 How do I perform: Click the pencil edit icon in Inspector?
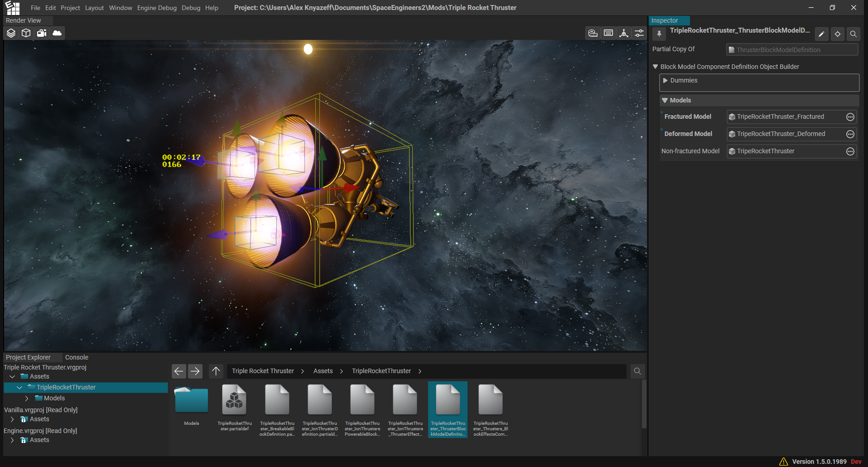pyautogui.click(x=821, y=34)
